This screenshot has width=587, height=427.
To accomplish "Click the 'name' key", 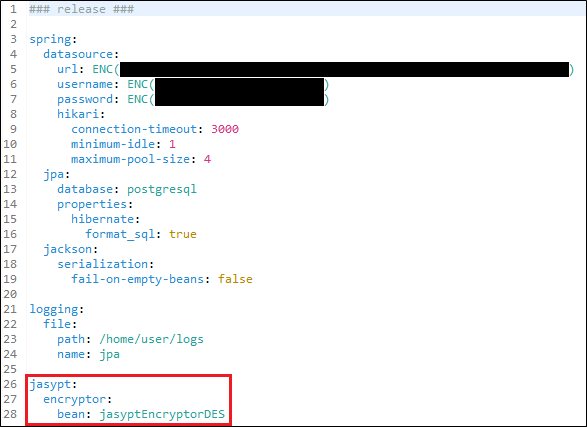I will tap(71, 354).
